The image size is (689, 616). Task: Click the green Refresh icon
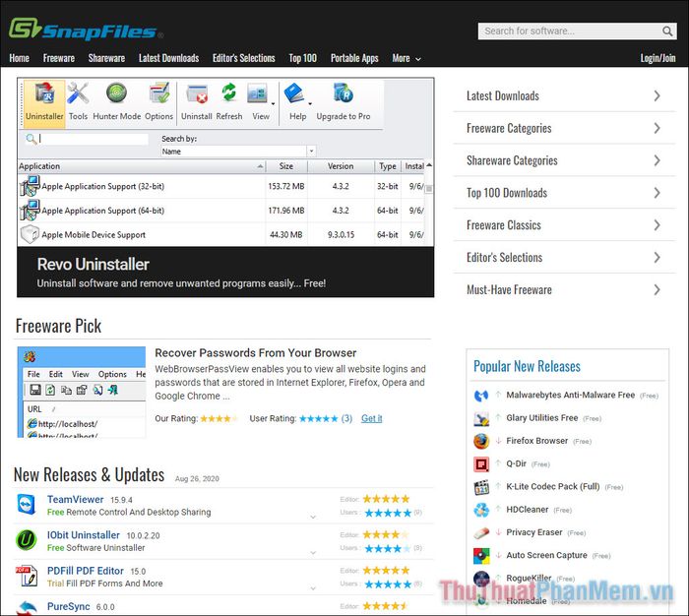point(229,92)
